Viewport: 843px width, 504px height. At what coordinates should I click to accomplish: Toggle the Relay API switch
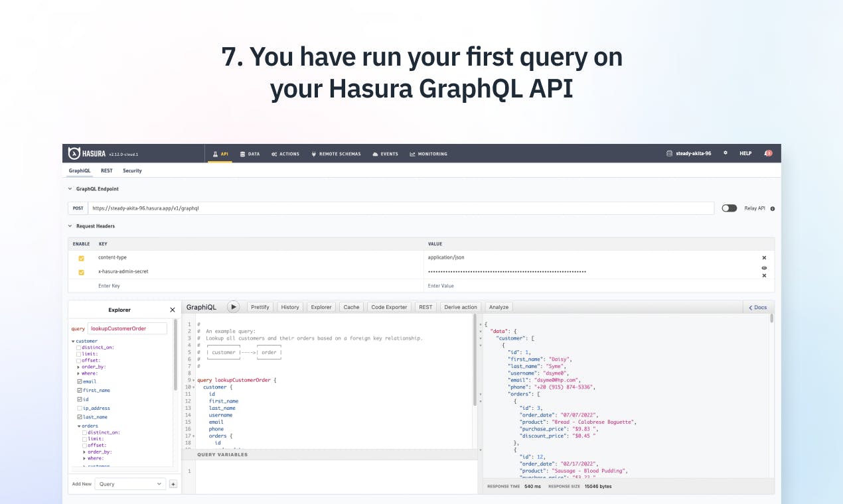tap(729, 208)
